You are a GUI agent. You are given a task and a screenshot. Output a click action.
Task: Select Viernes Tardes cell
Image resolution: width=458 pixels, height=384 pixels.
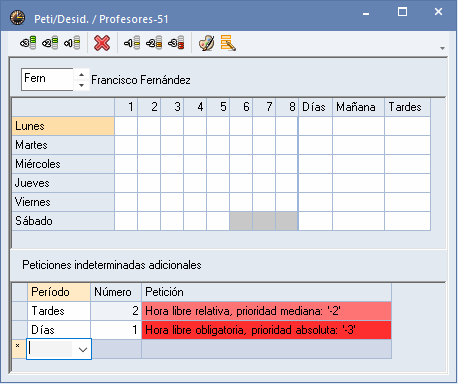[x=407, y=202]
